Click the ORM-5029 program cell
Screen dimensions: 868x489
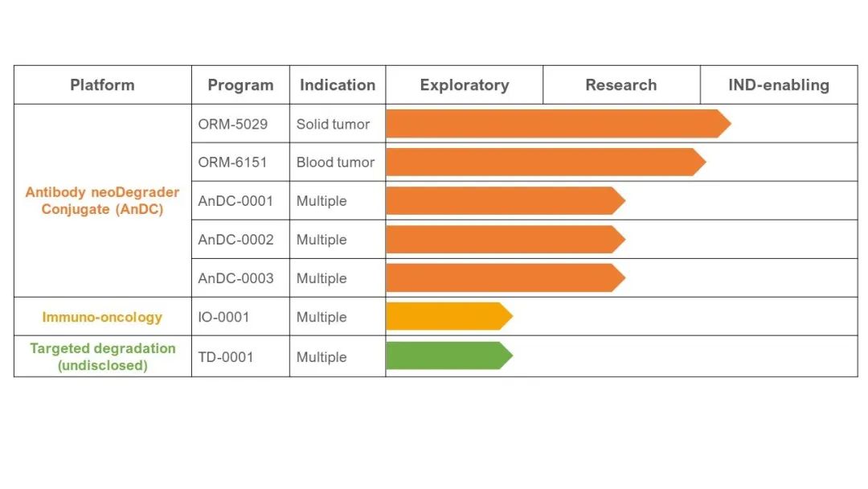(x=240, y=124)
